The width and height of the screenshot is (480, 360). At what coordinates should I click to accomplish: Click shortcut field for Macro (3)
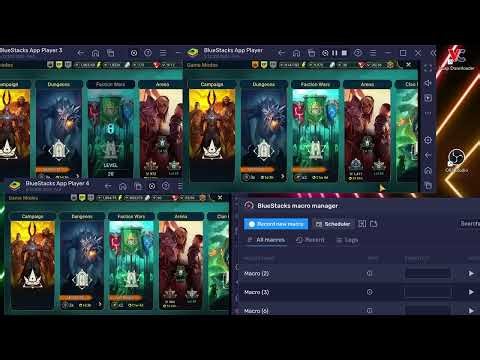pos(428,292)
